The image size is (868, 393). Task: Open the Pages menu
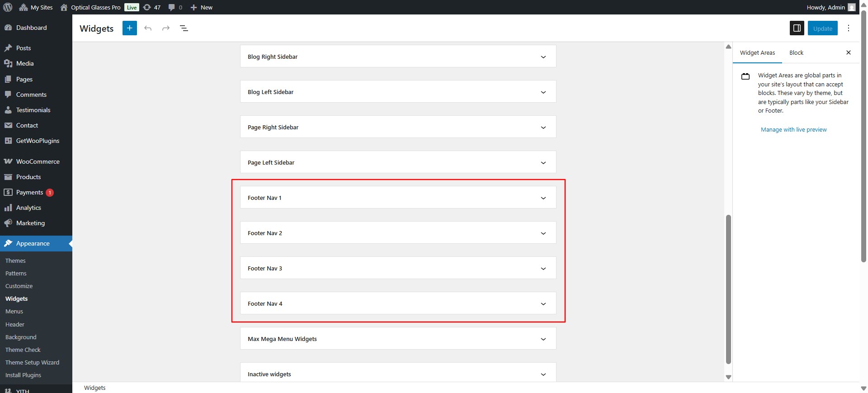pos(24,79)
